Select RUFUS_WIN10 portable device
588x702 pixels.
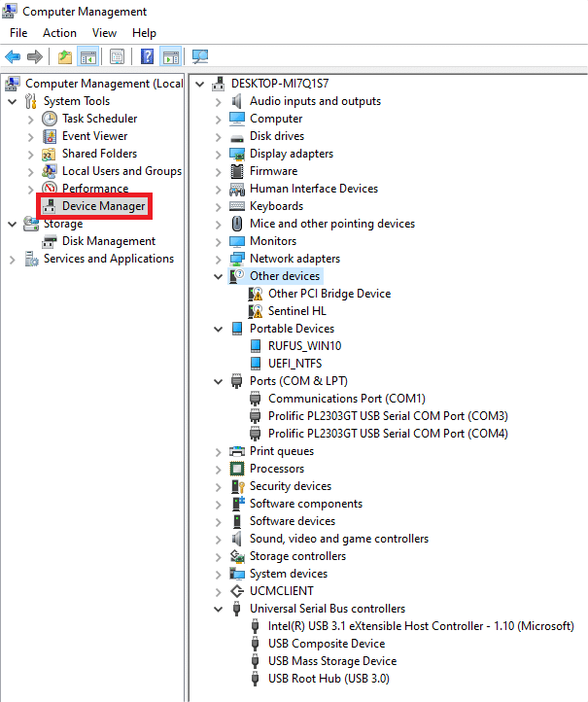coord(305,346)
